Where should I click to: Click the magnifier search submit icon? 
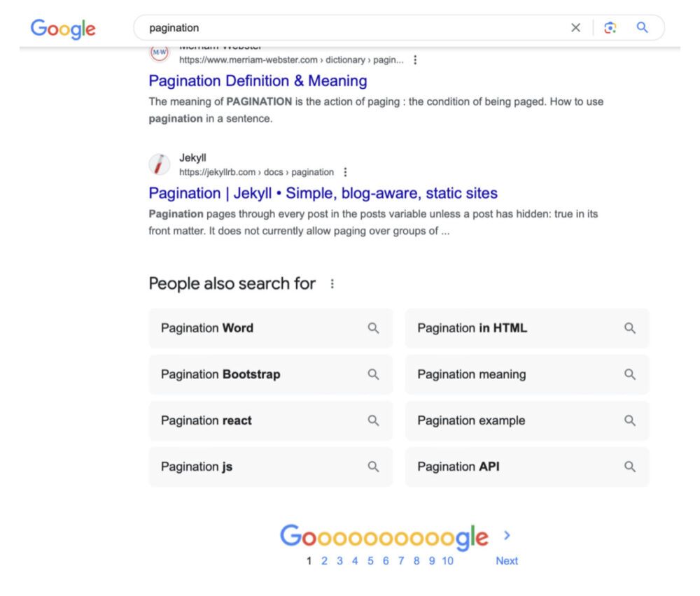(642, 28)
